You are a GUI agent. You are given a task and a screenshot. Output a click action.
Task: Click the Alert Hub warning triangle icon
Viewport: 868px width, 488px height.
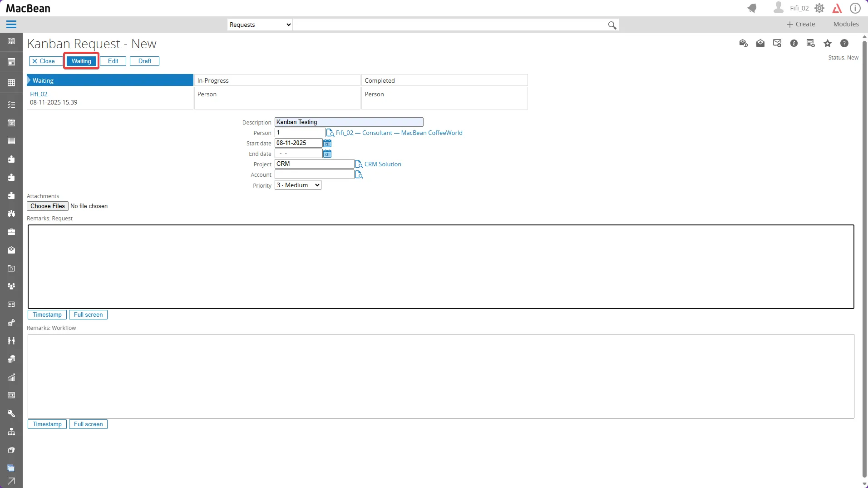tap(837, 8)
